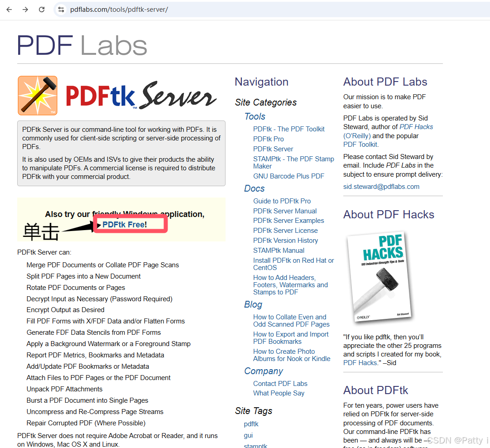This screenshot has width=490, height=448.
Task: Click 'Uncompress and Re-Compress Page Streams' text
Action: [95, 412]
